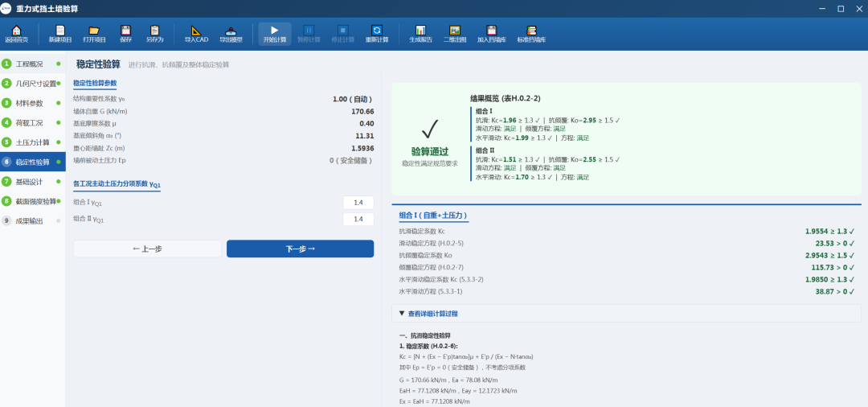Go to step 5 土压力计算
This screenshot has height=407, width=868.
(33, 142)
